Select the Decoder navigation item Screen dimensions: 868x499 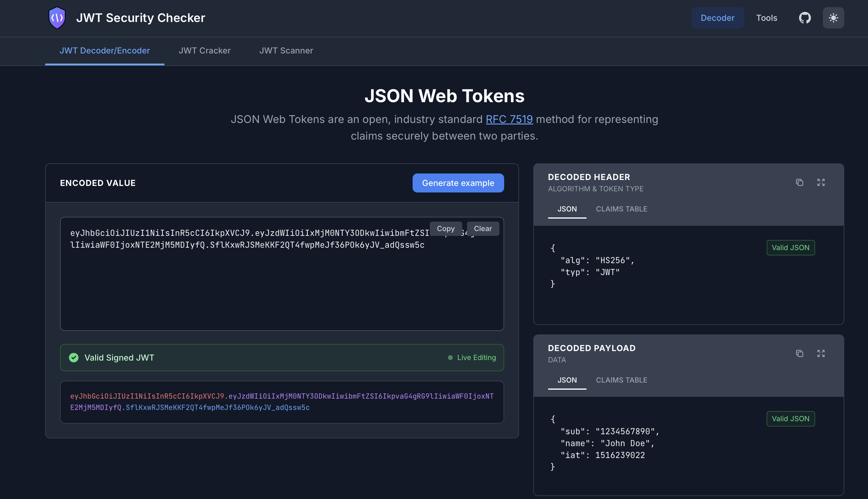(718, 18)
